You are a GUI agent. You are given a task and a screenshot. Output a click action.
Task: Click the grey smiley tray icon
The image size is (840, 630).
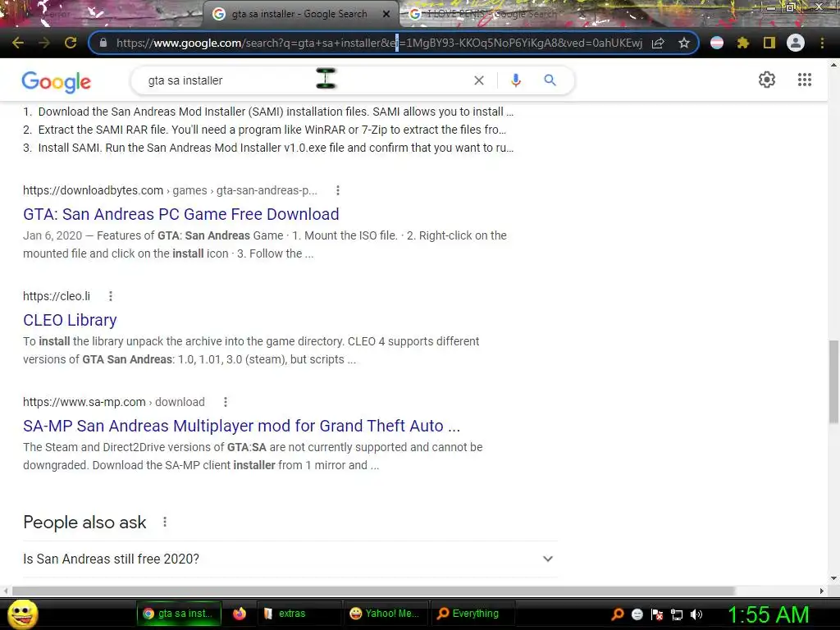coord(637,614)
